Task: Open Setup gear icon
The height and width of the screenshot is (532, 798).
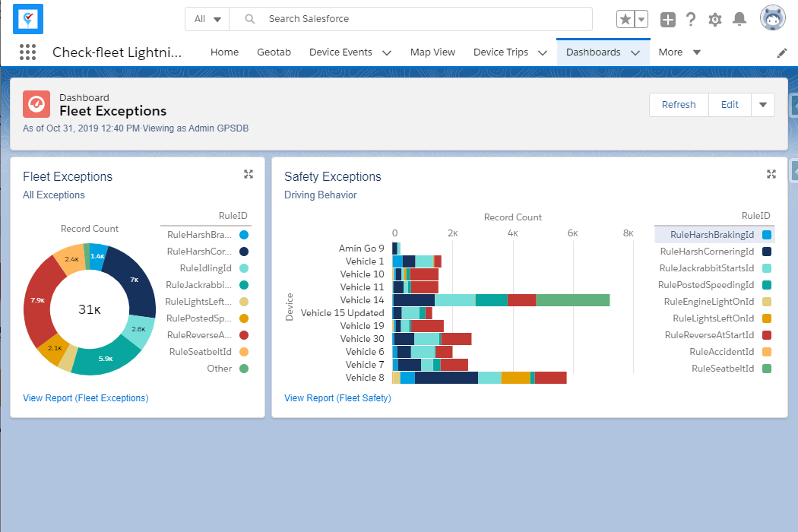Action: tap(714, 20)
